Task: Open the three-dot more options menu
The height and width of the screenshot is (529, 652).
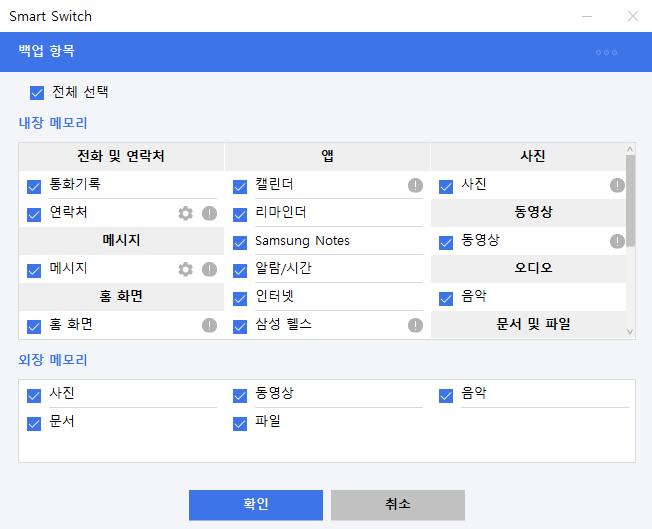Action: (x=606, y=52)
